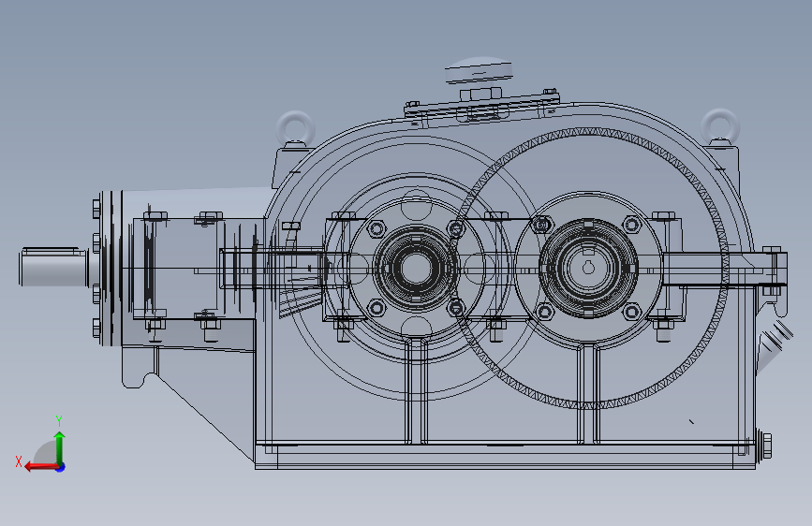Viewport: 812px width, 526px height.
Task: Select the angled oil gauge on right side
Action: (x=774, y=344)
